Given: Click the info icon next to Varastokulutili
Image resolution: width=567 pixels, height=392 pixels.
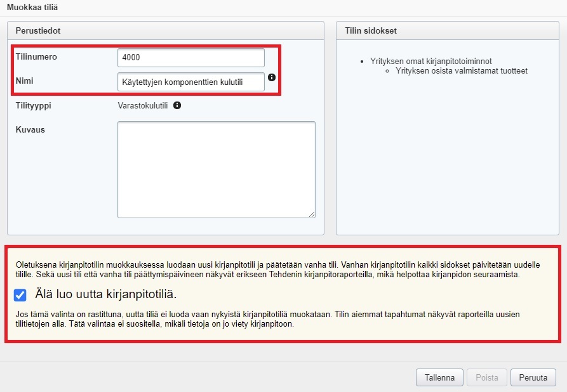Looking at the screenshot, I should tap(177, 105).
